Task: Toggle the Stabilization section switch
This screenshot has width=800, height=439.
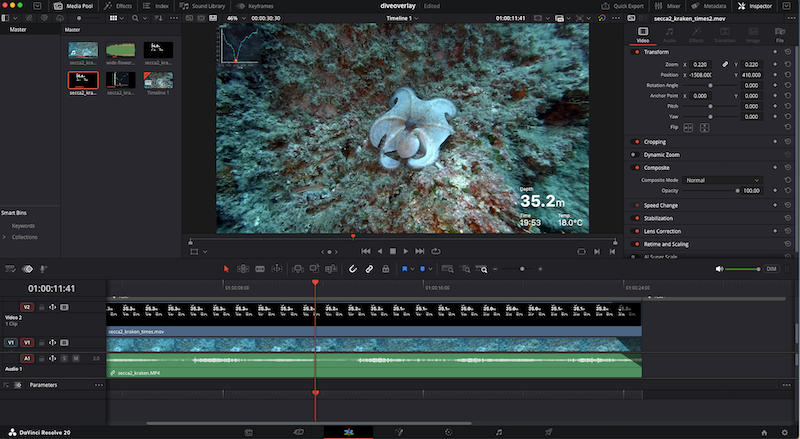Action: [636, 217]
